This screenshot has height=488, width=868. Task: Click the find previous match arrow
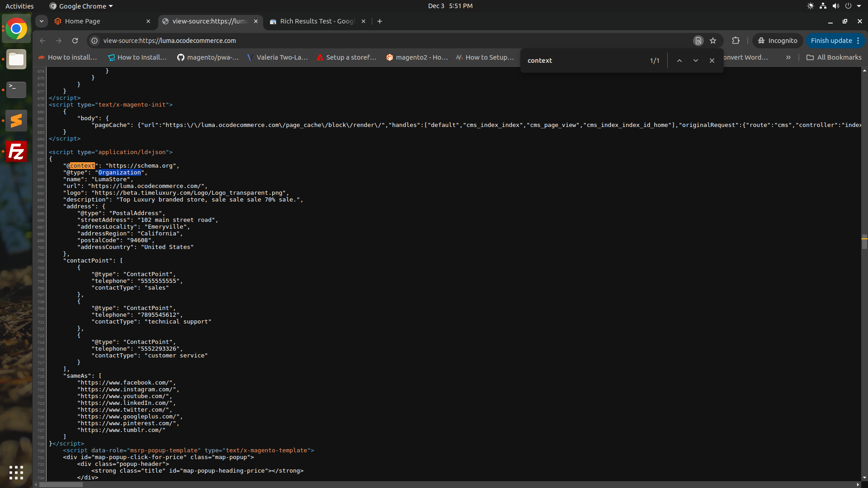point(679,61)
